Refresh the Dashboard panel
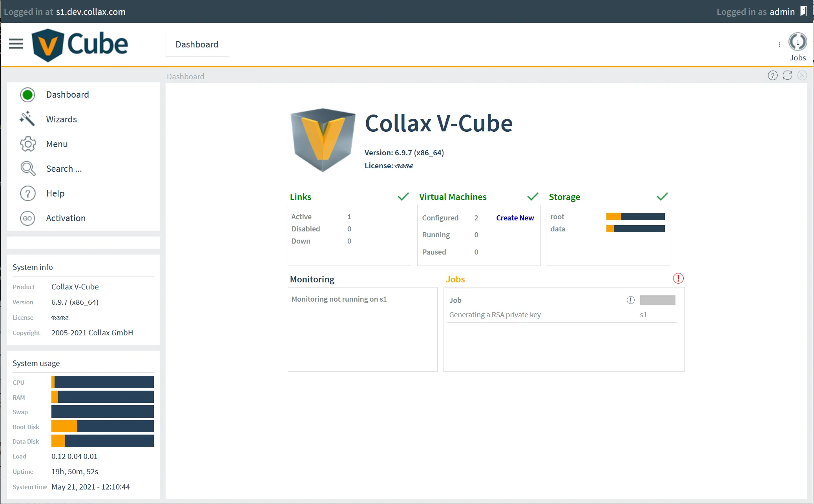The width and height of the screenshot is (814, 504). click(787, 75)
